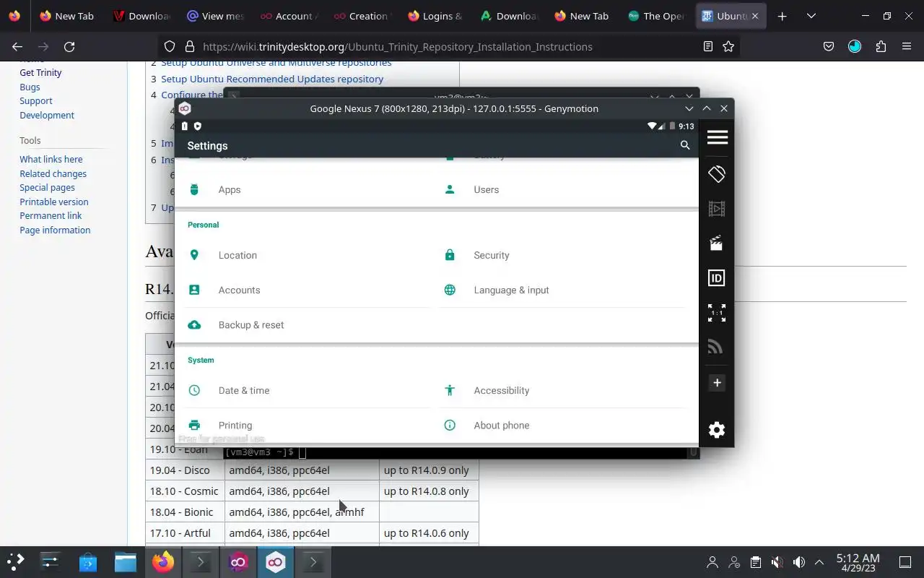Tap the search magnifier in Android Settings
The image size is (924, 578).
pos(685,145)
